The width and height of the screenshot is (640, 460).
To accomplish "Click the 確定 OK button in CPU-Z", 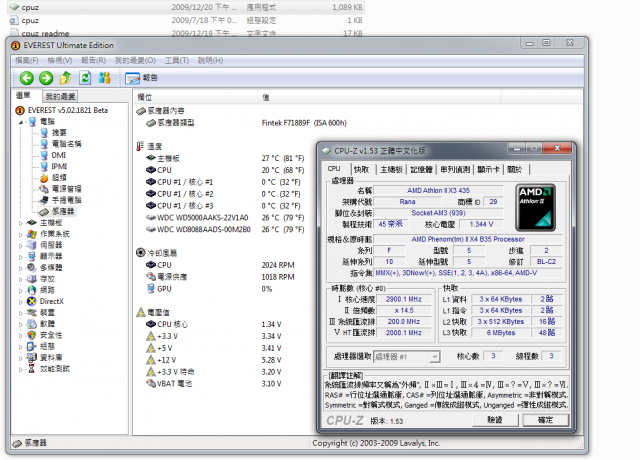I will [x=546, y=420].
